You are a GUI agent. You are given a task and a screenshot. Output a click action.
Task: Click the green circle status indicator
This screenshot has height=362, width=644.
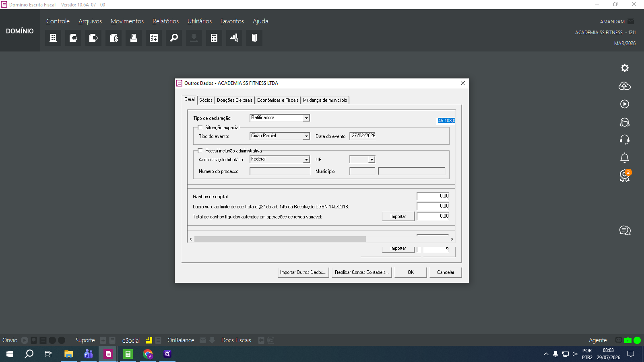click(x=637, y=340)
